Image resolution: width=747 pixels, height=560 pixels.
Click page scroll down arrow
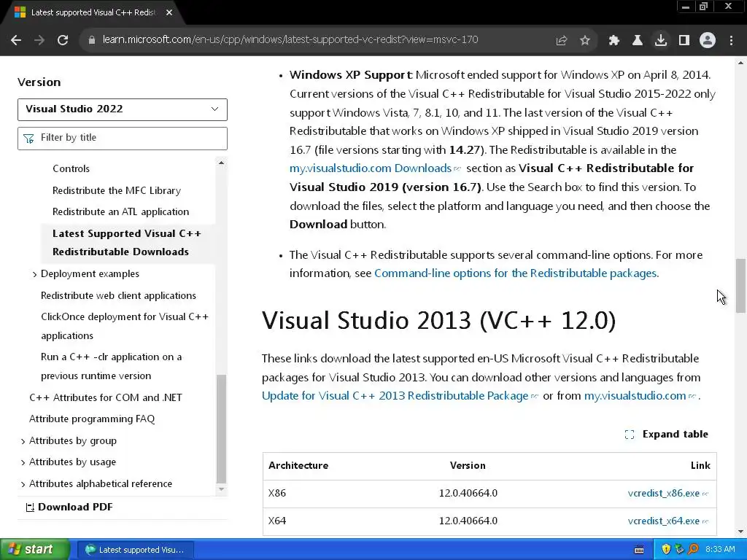tap(740, 532)
